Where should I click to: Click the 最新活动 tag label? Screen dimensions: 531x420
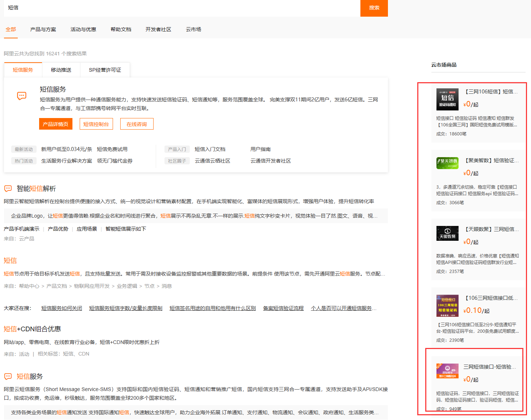pos(24,149)
